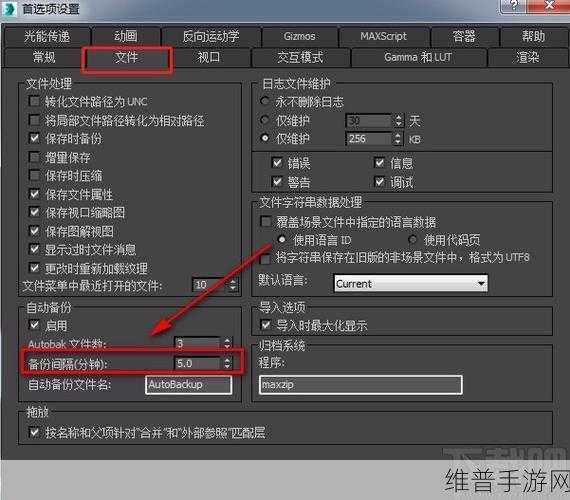Uncheck 显示过时文件消息 checkbox

34,249
